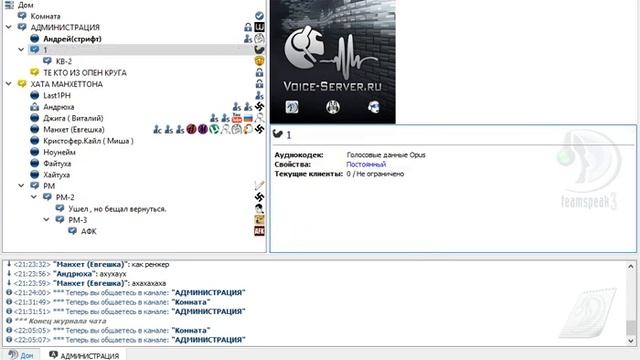Click pencil icon on РМ row
The image size is (640, 360).
(259, 186)
